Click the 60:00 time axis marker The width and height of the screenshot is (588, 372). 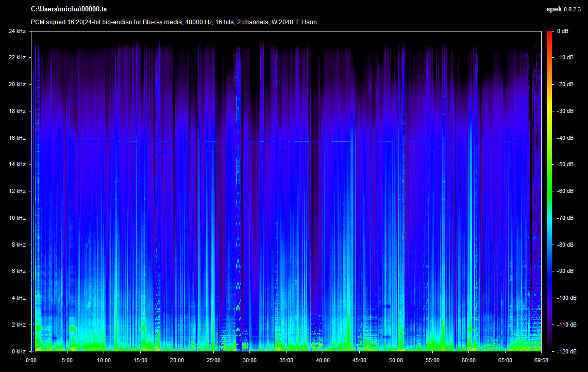coord(469,360)
